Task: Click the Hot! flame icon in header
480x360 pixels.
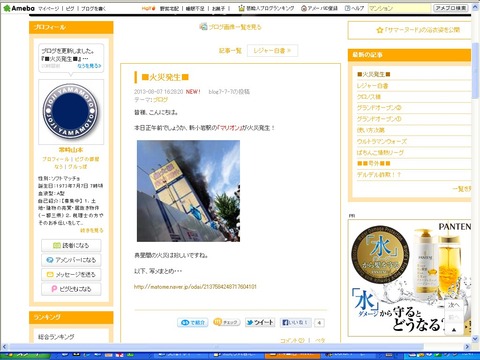Action: tap(149, 8)
